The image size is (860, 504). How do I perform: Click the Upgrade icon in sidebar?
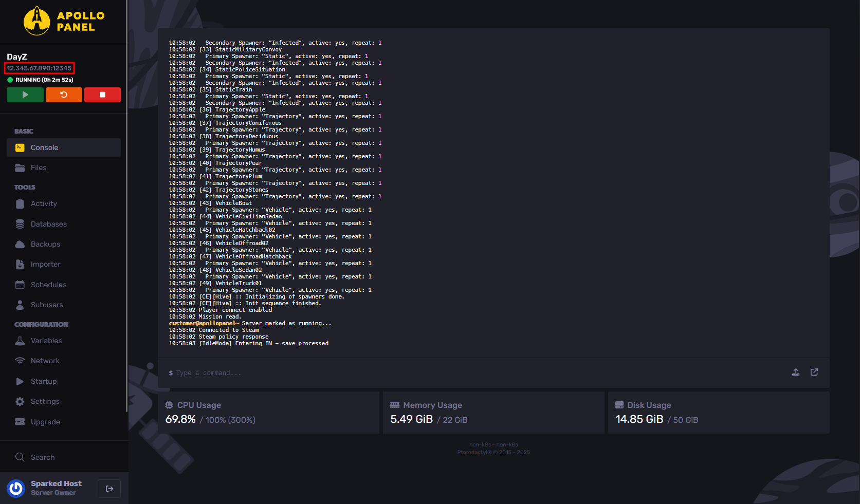(20, 422)
